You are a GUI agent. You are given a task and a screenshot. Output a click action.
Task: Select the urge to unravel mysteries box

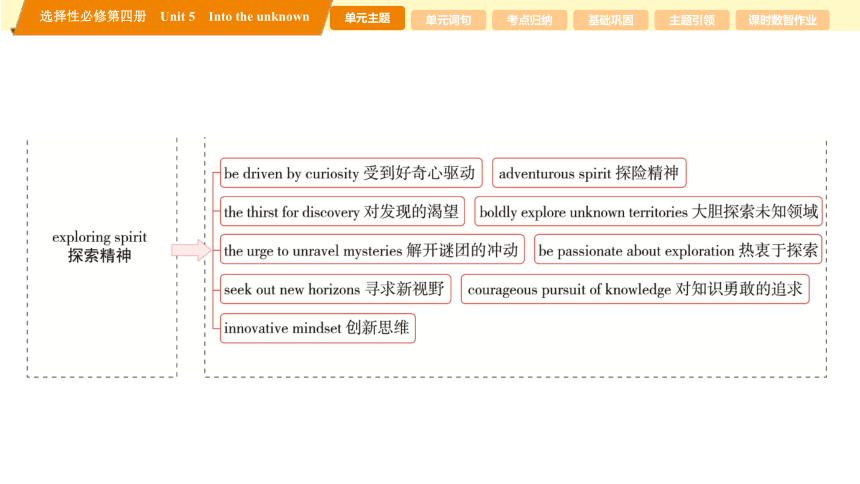point(372,250)
